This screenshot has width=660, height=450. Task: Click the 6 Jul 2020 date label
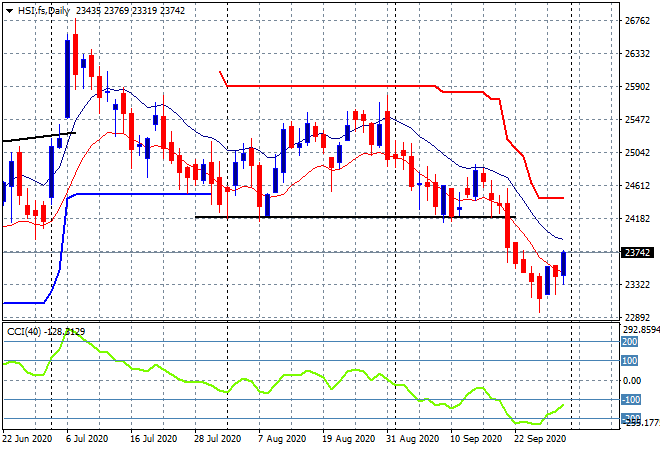tap(87, 439)
